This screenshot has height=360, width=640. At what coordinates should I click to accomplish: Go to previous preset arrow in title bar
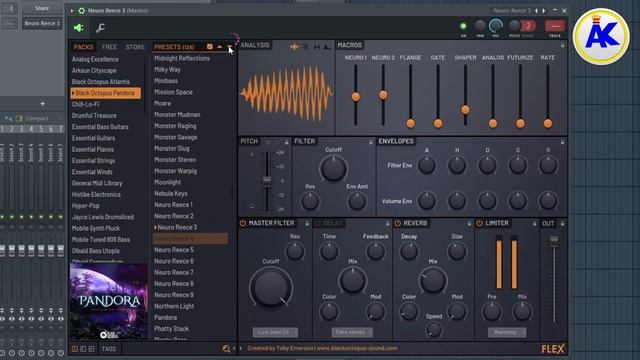tap(536, 11)
